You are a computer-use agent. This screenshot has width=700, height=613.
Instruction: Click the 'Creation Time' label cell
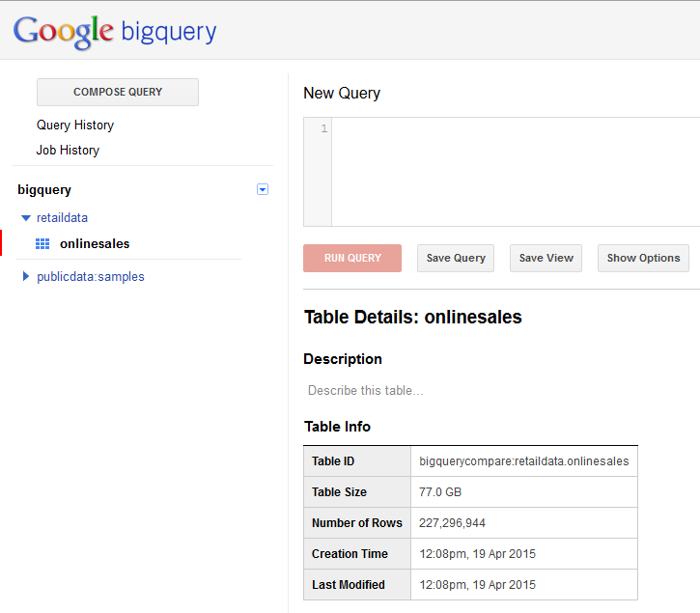point(357,553)
